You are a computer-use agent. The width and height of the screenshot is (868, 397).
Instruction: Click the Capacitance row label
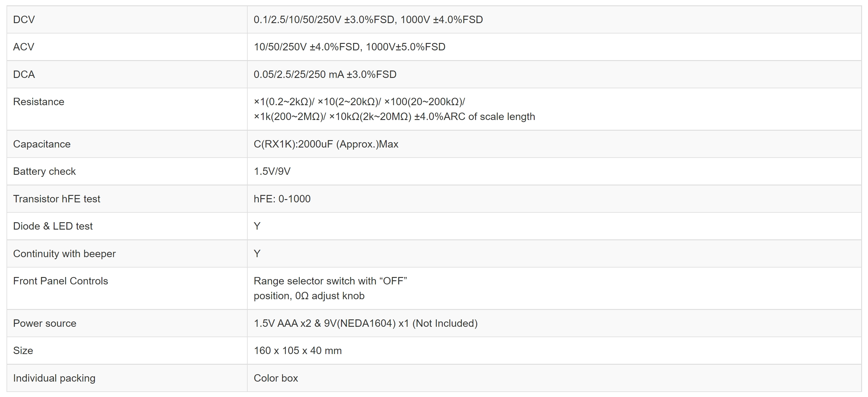coord(42,144)
